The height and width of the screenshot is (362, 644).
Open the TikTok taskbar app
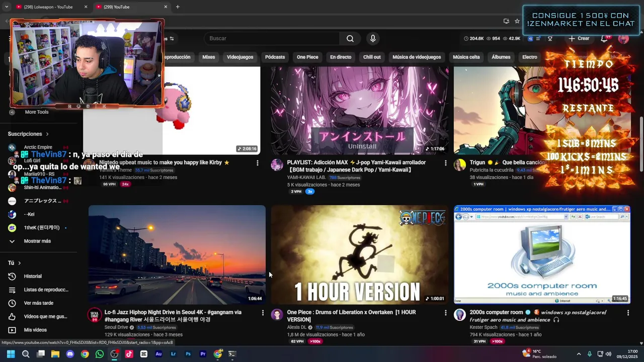coord(129,354)
